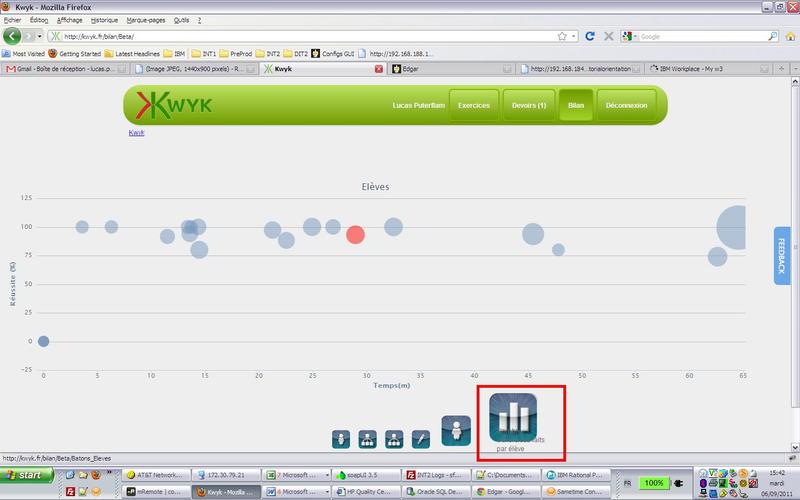Focus the Google search box
The height and width of the screenshot is (500, 800).
tap(703, 36)
